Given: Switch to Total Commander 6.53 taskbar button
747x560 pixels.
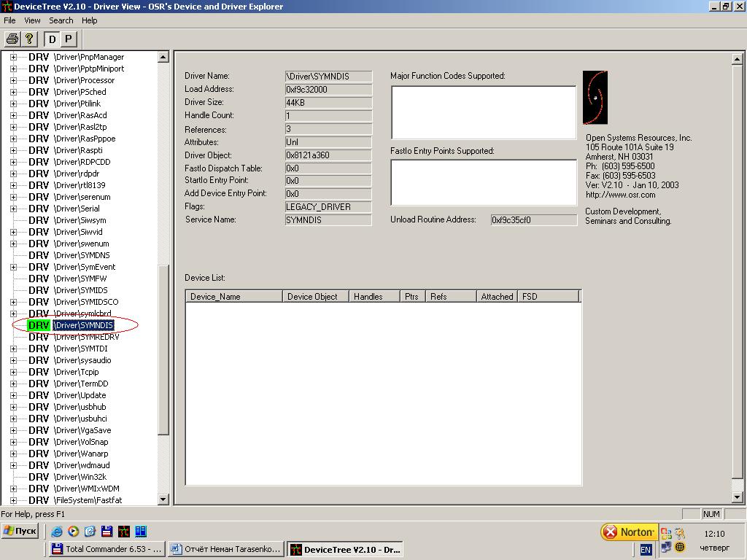Looking at the screenshot, I should (107, 549).
